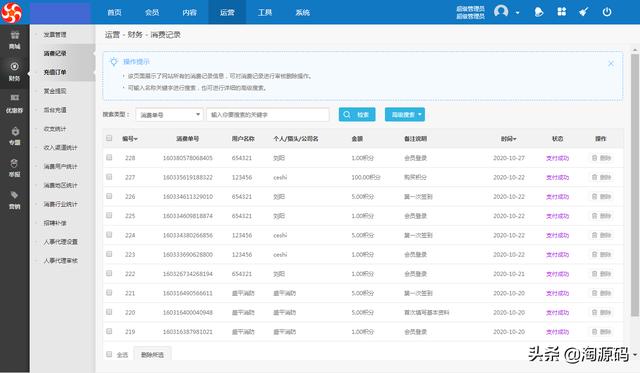Open the 内容 top menu
The image size is (640, 373).
(x=189, y=12)
